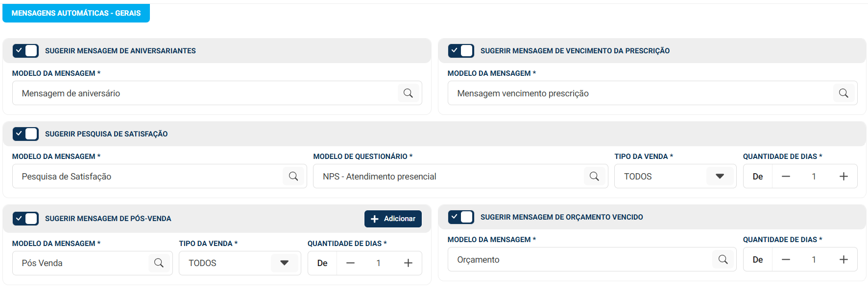868x291 pixels.
Task: Open Tipo da Venda dropdown in satisfação section
Action: (675, 176)
